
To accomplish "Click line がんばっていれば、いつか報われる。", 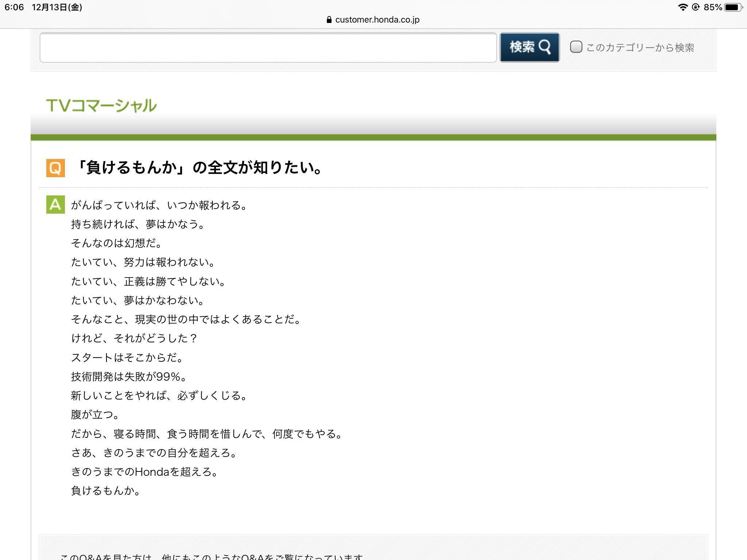I will 159,205.
